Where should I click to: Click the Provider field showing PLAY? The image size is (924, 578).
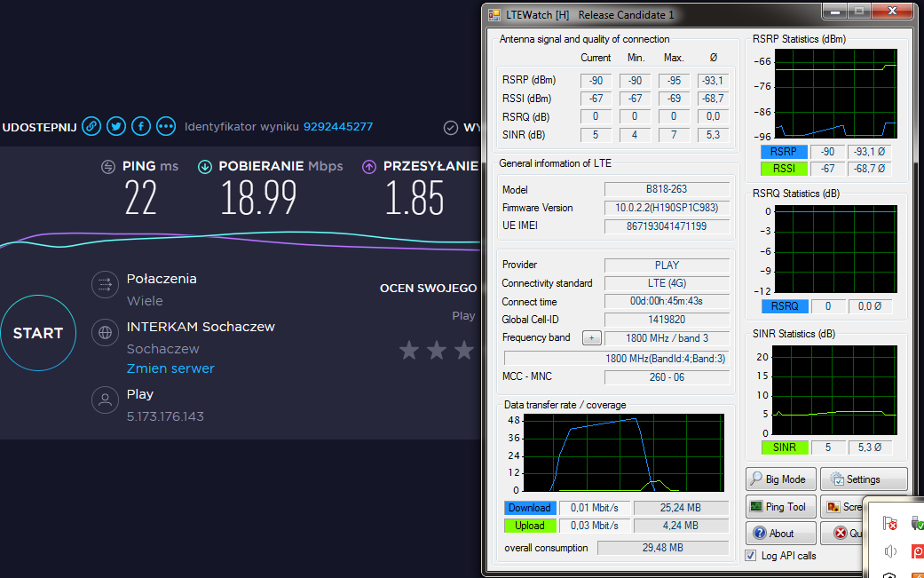[x=667, y=265]
